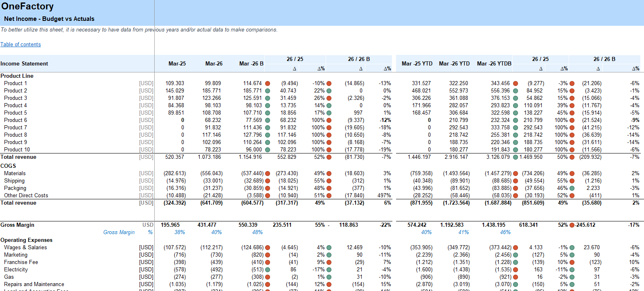This screenshot has width=644, height=291.
Task: Select Repairs and Maintenance value (1.179)
Action: click(x=214, y=284)
